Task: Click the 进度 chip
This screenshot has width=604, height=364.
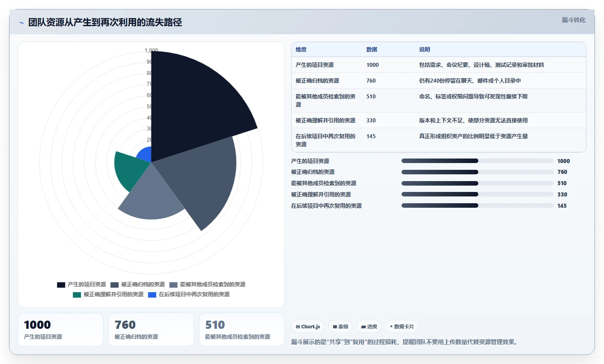Action: (369, 327)
